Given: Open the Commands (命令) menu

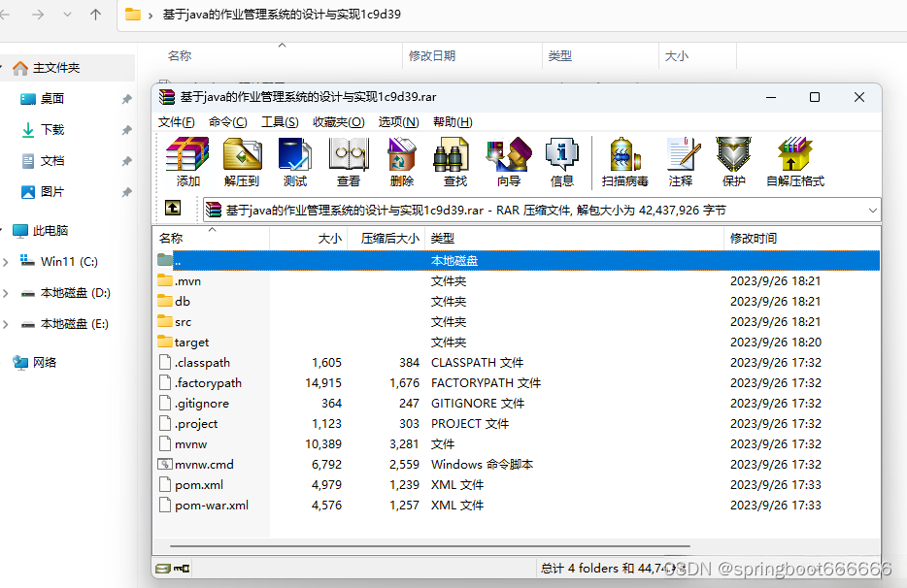Looking at the screenshot, I should [x=228, y=122].
